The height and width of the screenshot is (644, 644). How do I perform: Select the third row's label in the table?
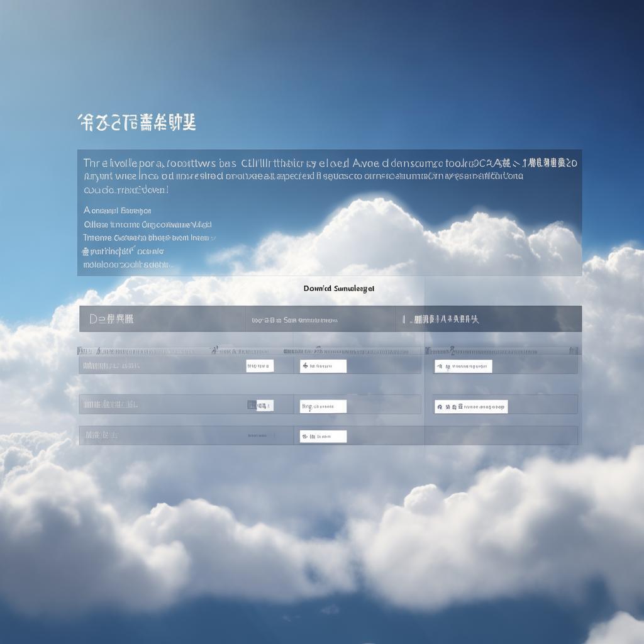click(101, 435)
